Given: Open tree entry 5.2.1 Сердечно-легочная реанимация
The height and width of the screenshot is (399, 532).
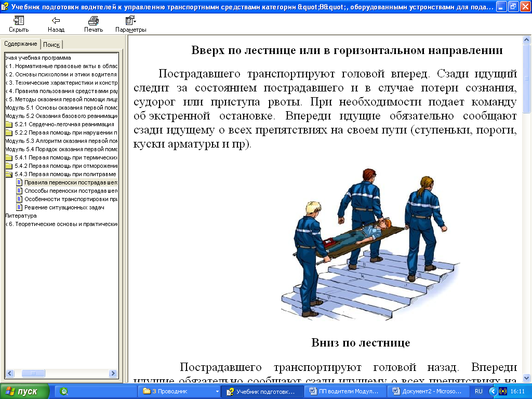Looking at the screenshot, I should (x=64, y=125).
